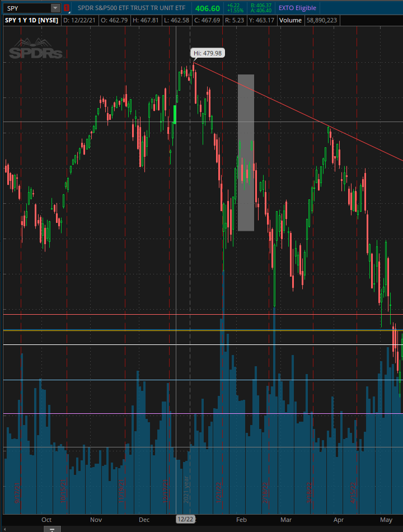Select the red horizontal price level line
The image size is (403, 532).
click(x=203, y=315)
